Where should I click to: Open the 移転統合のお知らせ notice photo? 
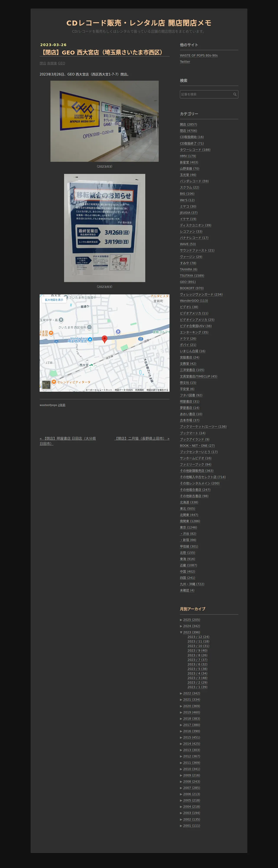click(x=105, y=228)
